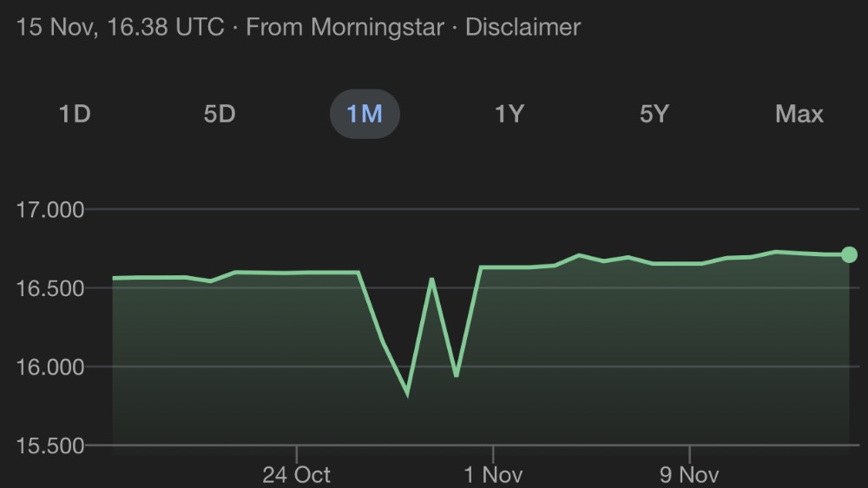Click the 16.000 axis label
This screenshot has width=868, height=488.
tap(49, 366)
